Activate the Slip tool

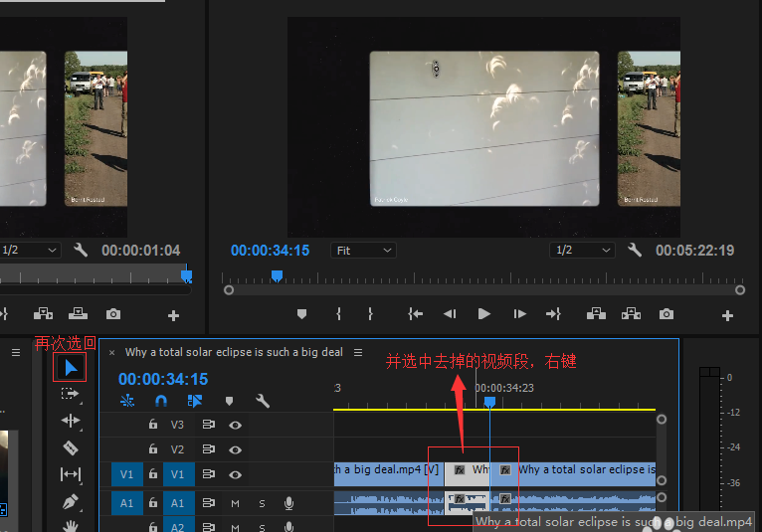(x=71, y=474)
